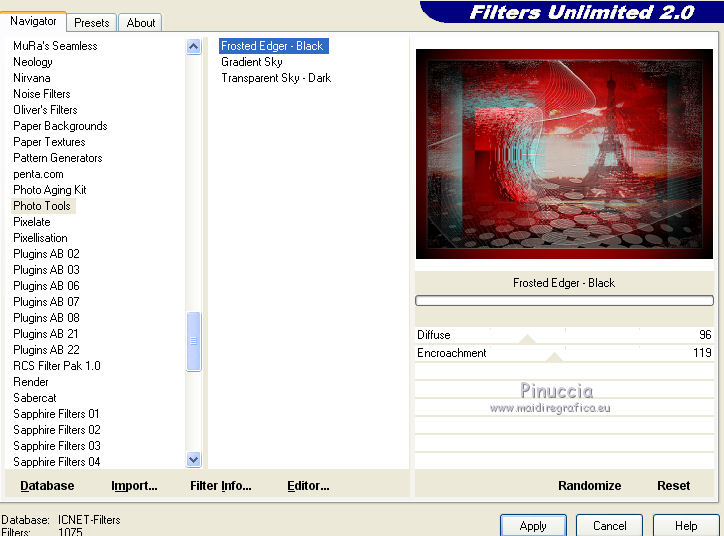The height and width of the screenshot is (536, 724).
Task: Open Plugins AB 08 category
Action: pyautogui.click(x=46, y=318)
